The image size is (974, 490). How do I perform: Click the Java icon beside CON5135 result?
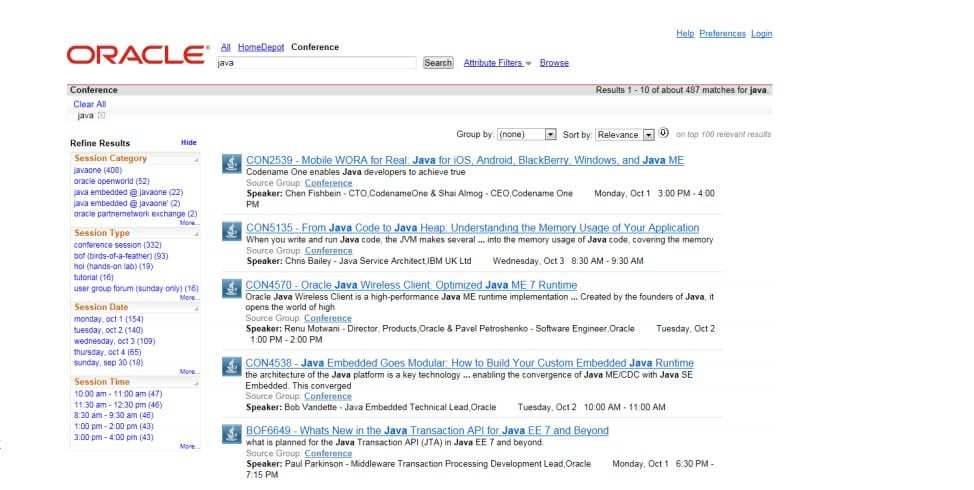click(231, 232)
